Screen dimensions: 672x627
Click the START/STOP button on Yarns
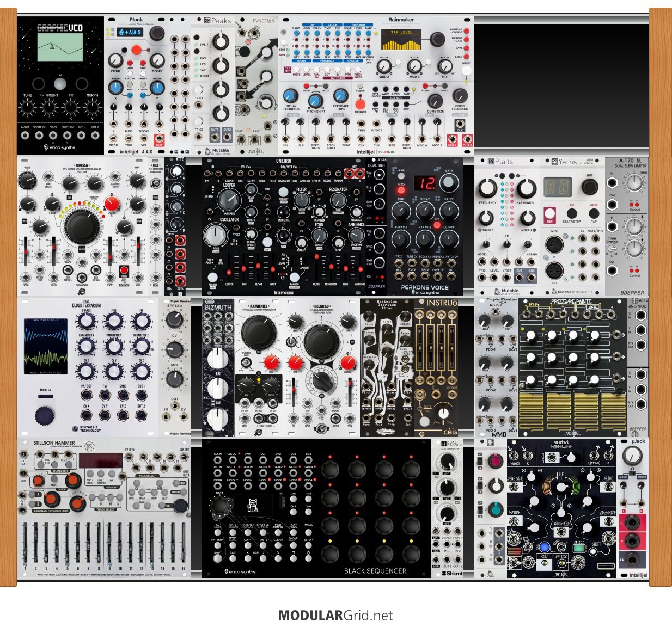(x=572, y=213)
